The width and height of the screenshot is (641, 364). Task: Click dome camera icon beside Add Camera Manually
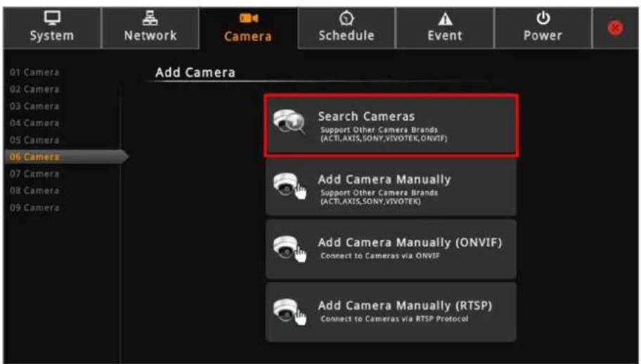pyautogui.click(x=290, y=186)
